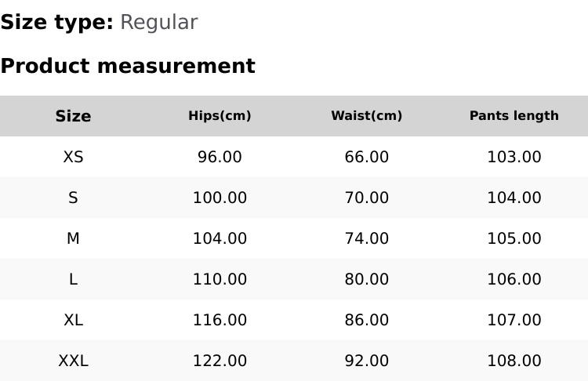The height and width of the screenshot is (381, 588).
Task: Select the M size row label
Action: [73, 238]
